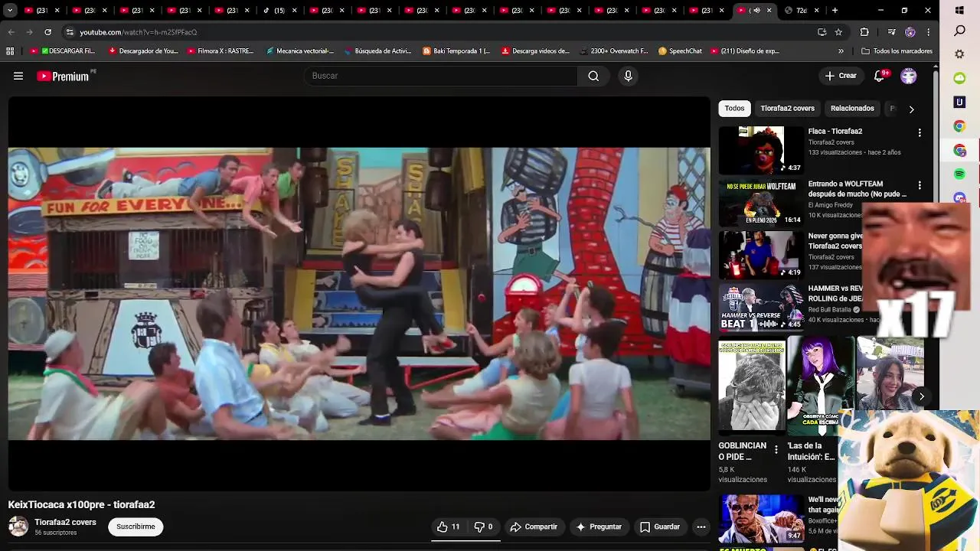Screen dimensions: 980x551
Task: Switch to the last tab labeled 72e
Action: point(801,11)
